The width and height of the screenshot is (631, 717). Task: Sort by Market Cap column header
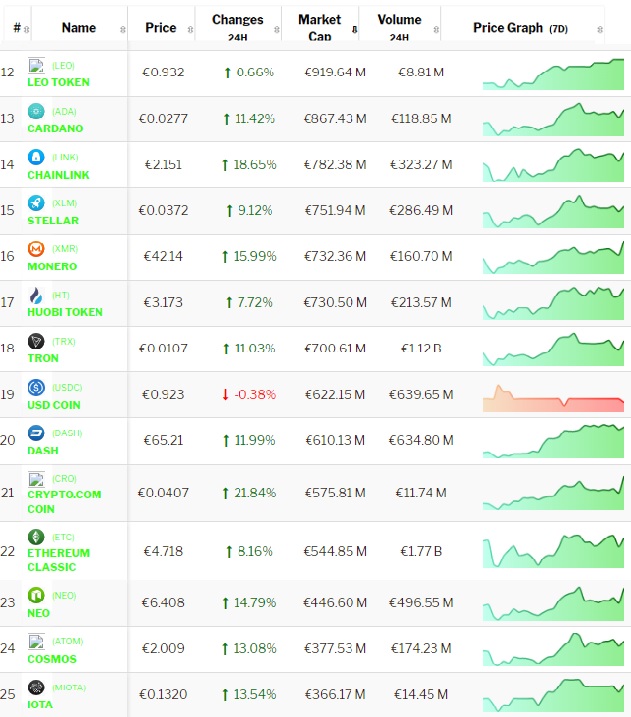[319, 27]
